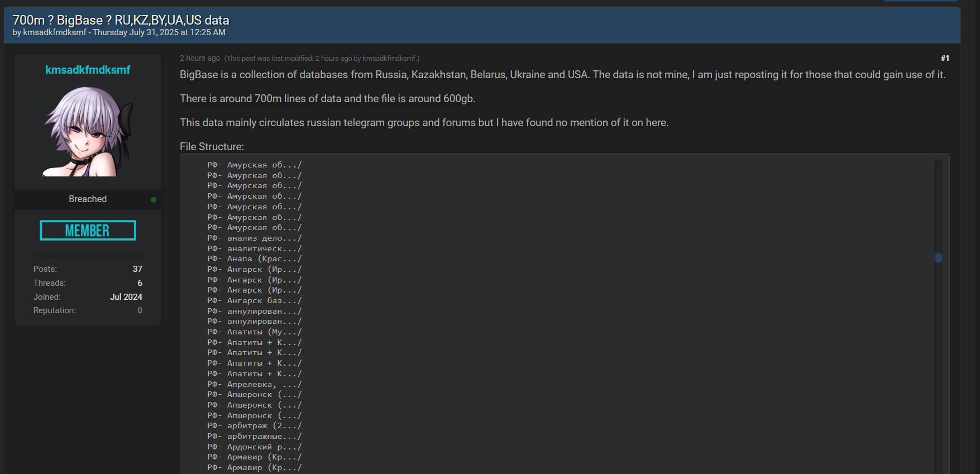
Task: Click the 'РФ- анализ дело' line
Action: tap(254, 238)
